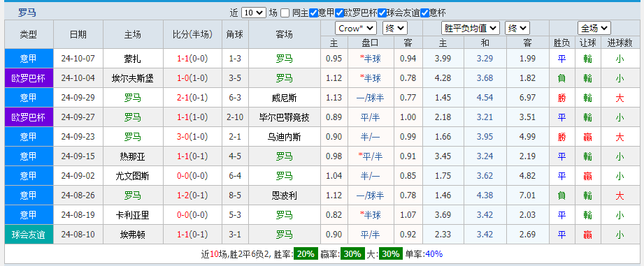This screenshot has height=266, width=644.
Task: Open the 全场 period dropdown
Action: click(x=594, y=29)
